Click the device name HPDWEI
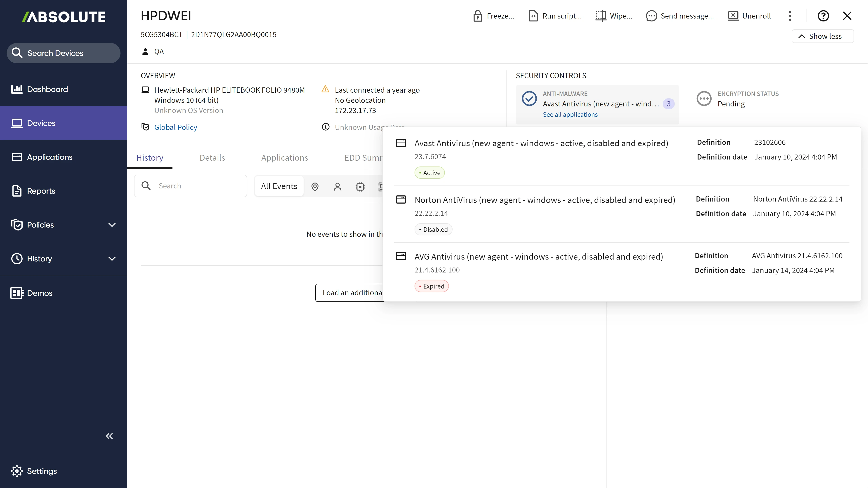Viewport: 868px width, 488px height. pyautogui.click(x=166, y=16)
